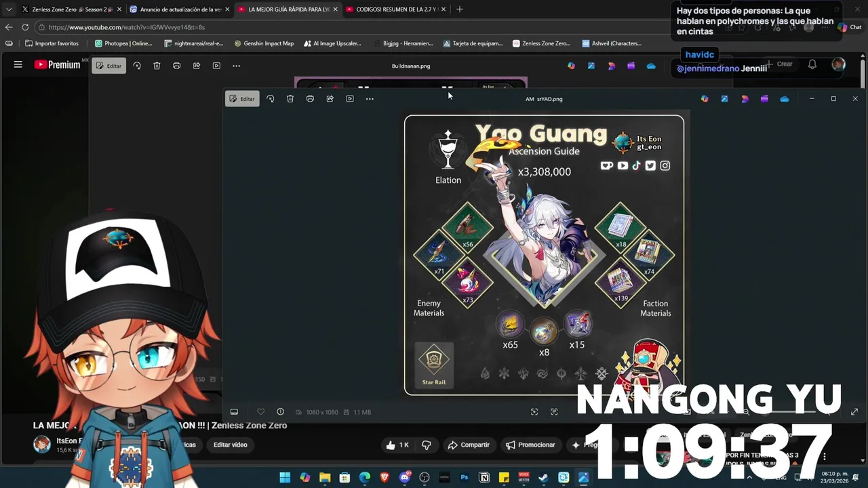Click Editar in Buildnanan.png window
868x488 pixels.
(x=108, y=66)
